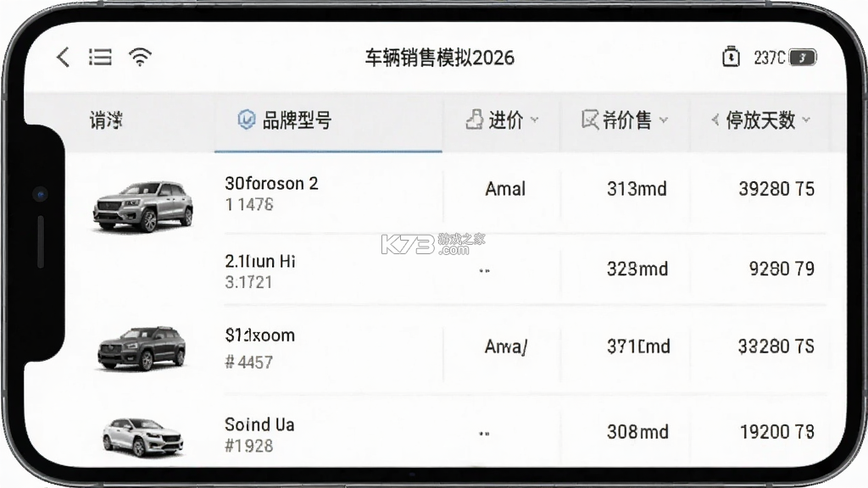Tap the Amal cell in the first row
Image resolution: width=868 pixels, height=488 pixels.
pos(505,189)
